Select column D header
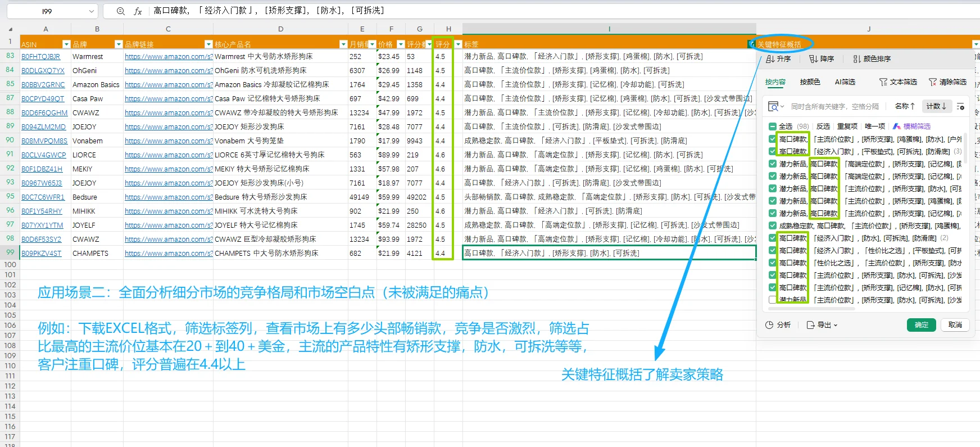Screen dimensions: 980x447 pyautogui.click(x=280, y=29)
